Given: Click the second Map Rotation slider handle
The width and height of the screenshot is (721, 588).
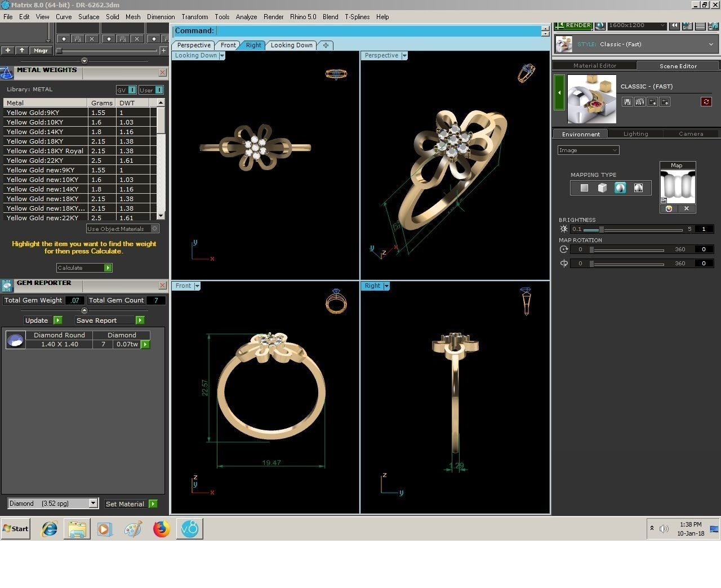Looking at the screenshot, I should 591,264.
